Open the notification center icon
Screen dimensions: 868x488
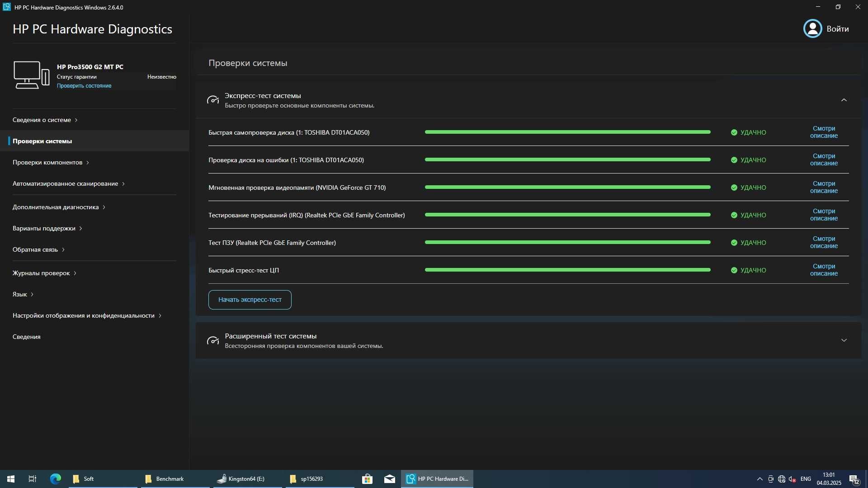click(x=854, y=479)
